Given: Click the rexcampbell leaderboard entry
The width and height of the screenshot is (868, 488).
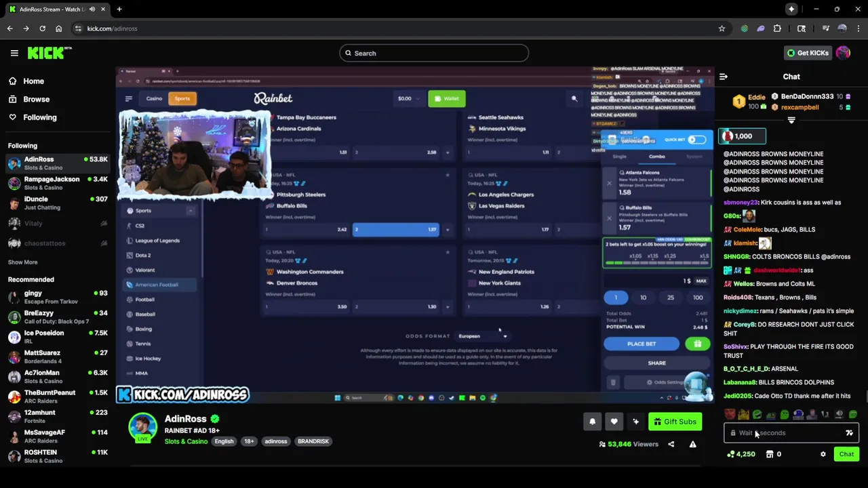Looking at the screenshot, I should tap(811, 107).
